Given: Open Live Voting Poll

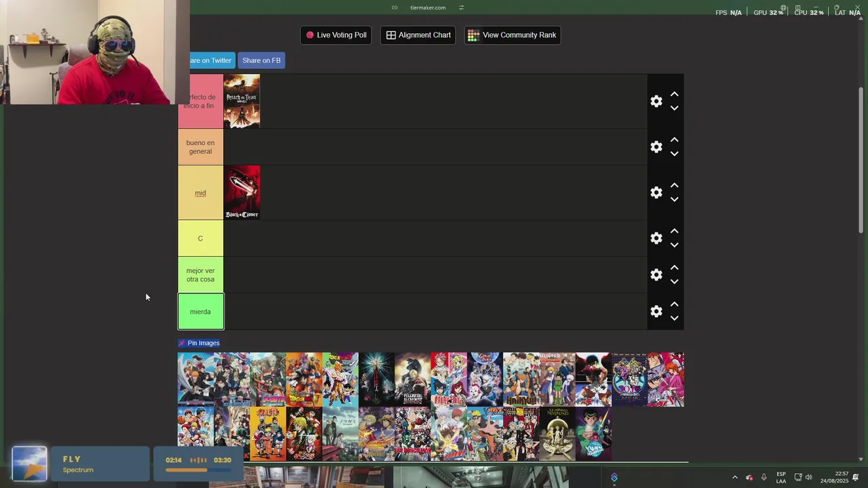Looking at the screenshot, I should tap(336, 35).
